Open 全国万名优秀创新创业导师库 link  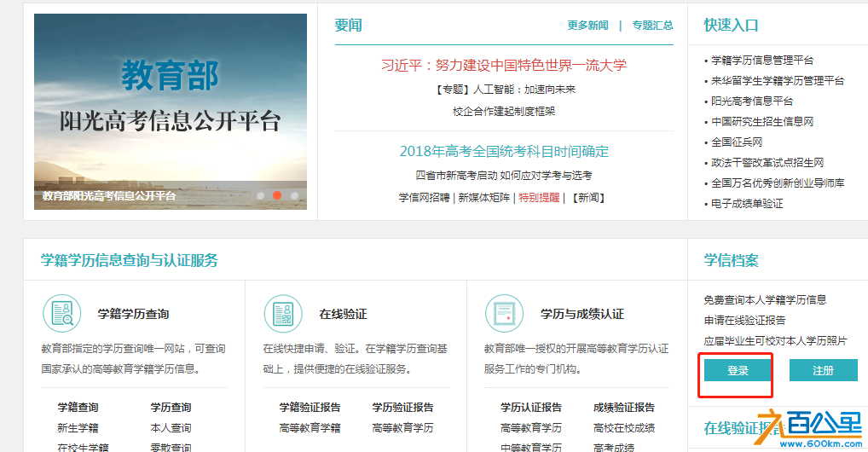pos(778,183)
